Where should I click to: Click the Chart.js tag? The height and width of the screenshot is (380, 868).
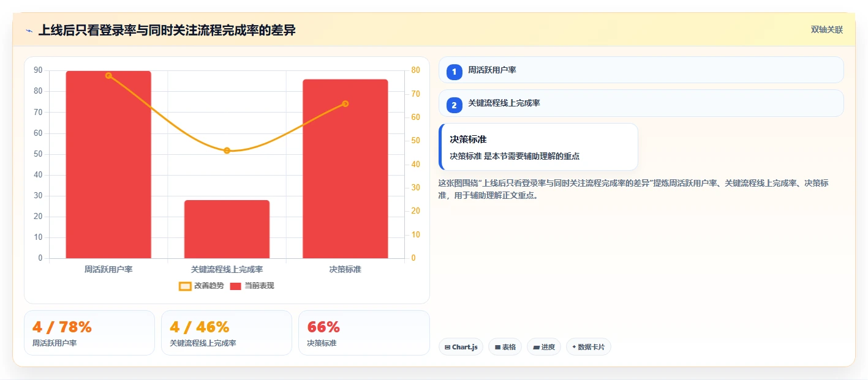[x=461, y=347]
